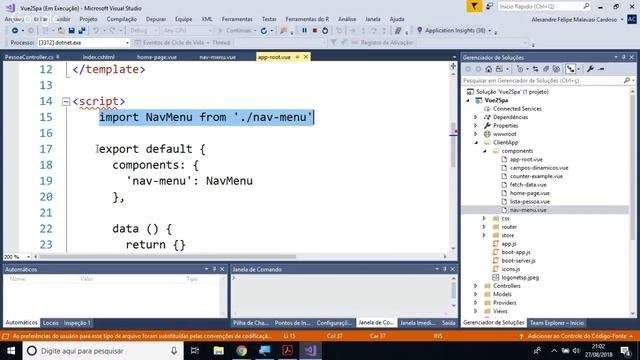640x360 pixels.
Task: Click Adicionar ao Controle do Código-Fonte
Action: tap(576, 336)
